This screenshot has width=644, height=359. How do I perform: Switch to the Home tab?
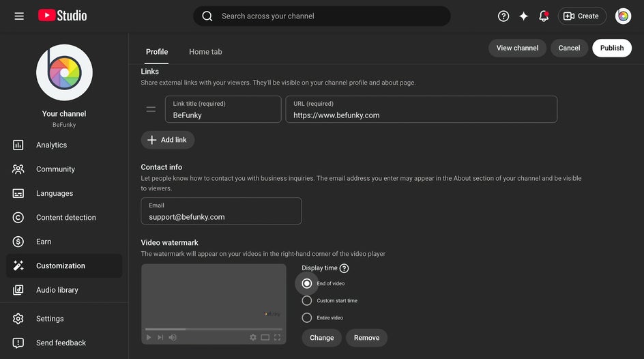205,52
